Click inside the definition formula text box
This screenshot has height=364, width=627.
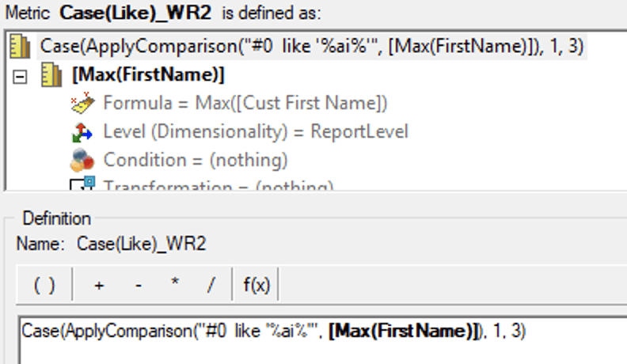[x=323, y=340]
